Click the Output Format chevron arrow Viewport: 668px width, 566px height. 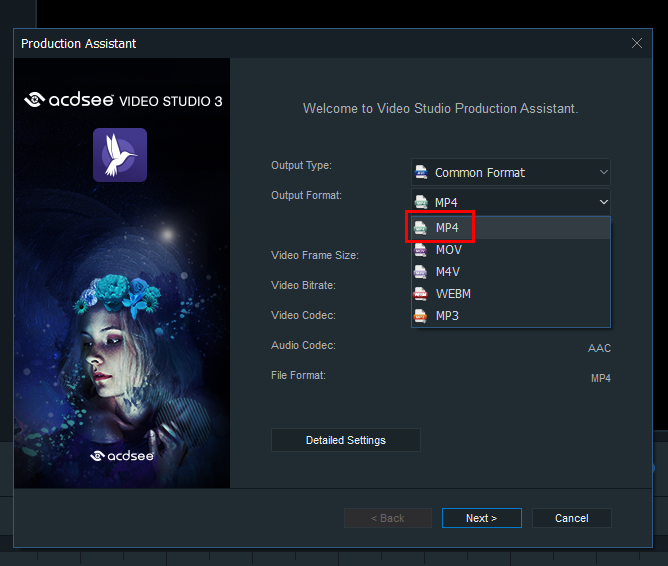pos(603,202)
